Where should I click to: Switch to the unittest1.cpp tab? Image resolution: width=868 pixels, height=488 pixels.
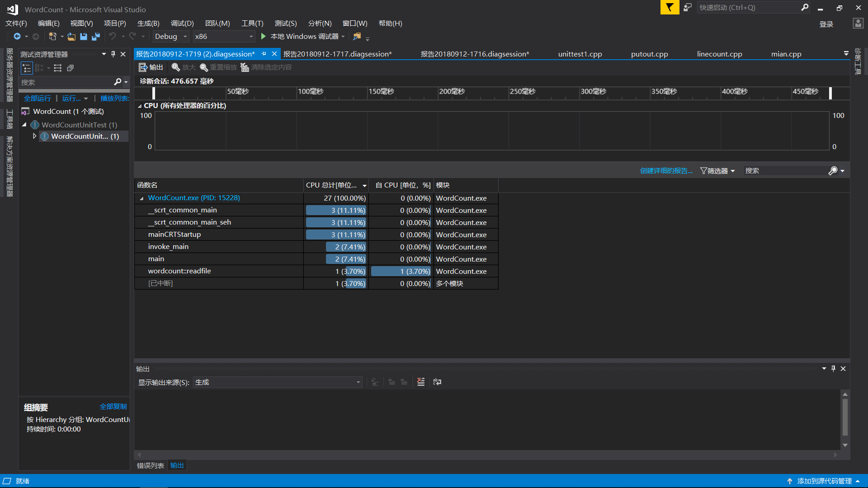(x=580, y=54)
